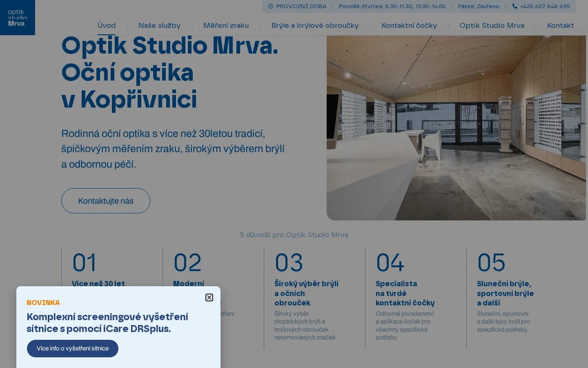The height and width of the screenshot is (368, 588).
Task: Click Více než 30 let heading
Action: click(x=98, y=283)
